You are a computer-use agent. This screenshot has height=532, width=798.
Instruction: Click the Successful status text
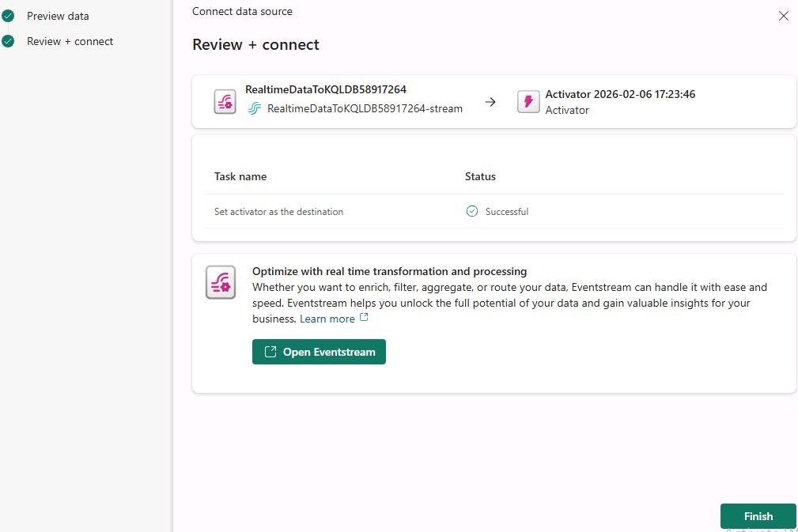pos(507,212)
